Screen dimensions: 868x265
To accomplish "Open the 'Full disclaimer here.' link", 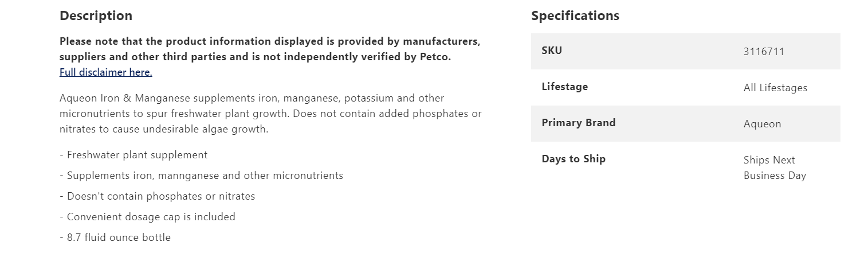I will [105, 72].
